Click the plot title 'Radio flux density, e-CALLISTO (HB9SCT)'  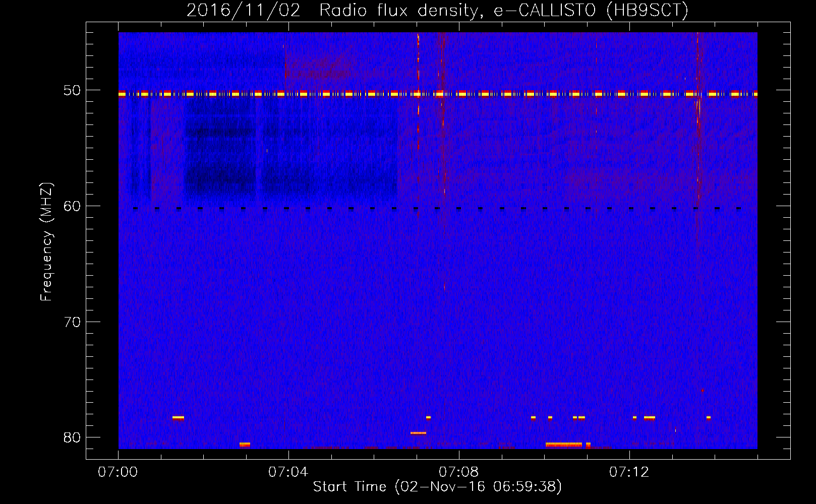[x=503, y=10]
